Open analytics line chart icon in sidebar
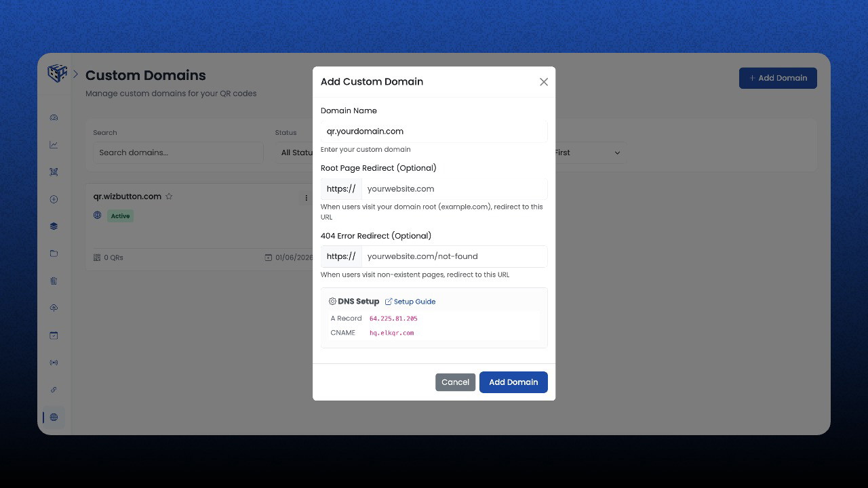 click(x=54, y=144)
